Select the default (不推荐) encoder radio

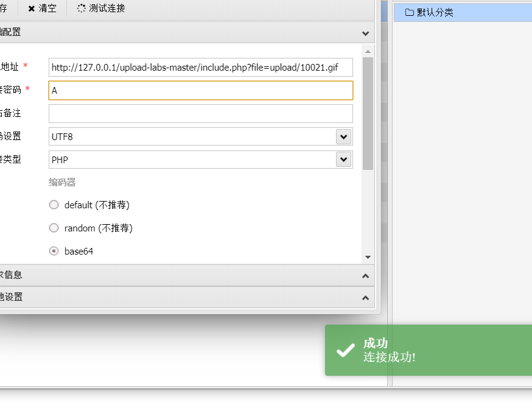click(x=54, y=205)
